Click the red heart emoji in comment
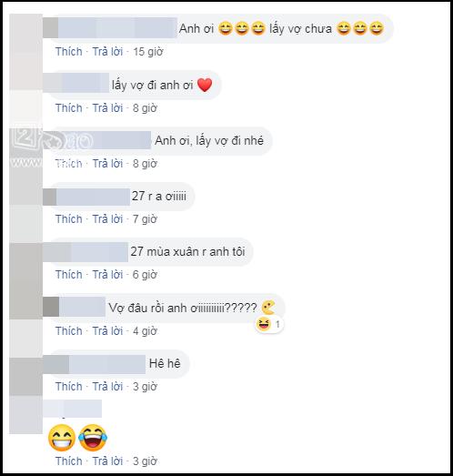Image resolution: width=453 pixels, height=476 pixels. click(205, 85)
